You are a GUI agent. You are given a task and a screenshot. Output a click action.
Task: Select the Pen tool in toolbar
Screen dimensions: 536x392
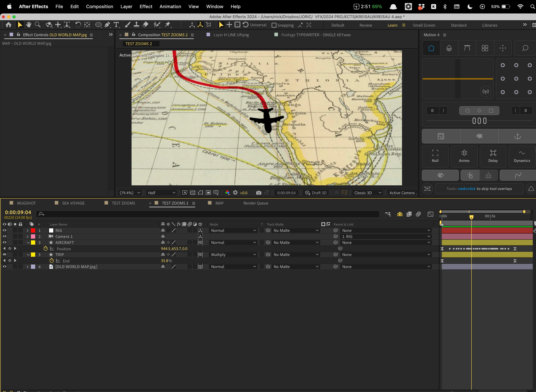(107, 25)
